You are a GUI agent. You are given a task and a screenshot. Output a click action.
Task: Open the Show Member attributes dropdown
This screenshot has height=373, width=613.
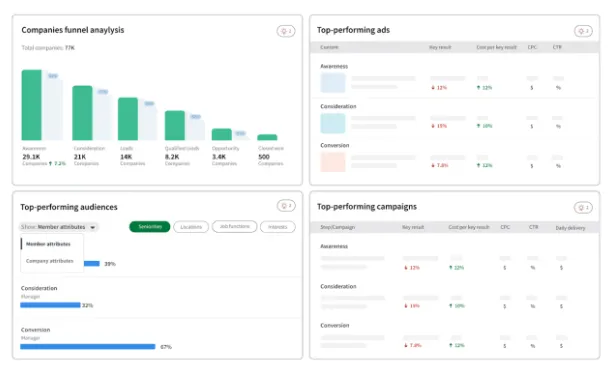pyautogui.click(x=59, y=227)
